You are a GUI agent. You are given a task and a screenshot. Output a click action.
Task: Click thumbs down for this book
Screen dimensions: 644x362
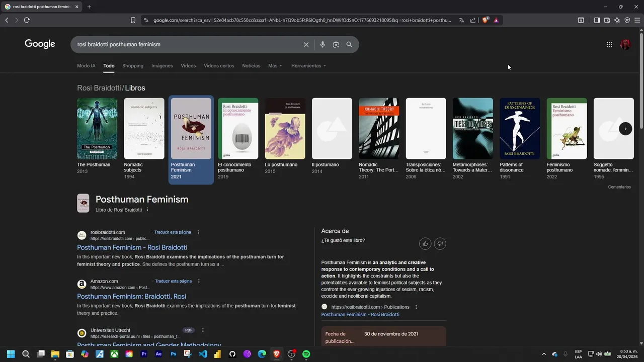[440, 244]
